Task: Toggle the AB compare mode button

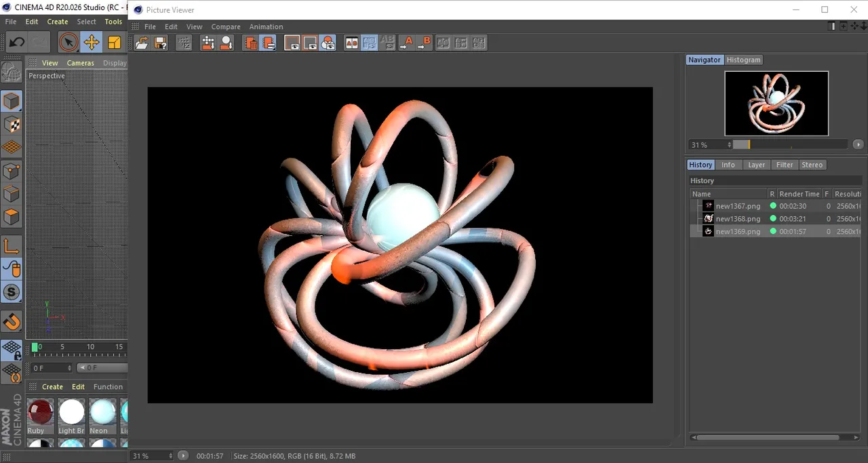Action: [x=351, y=43]
